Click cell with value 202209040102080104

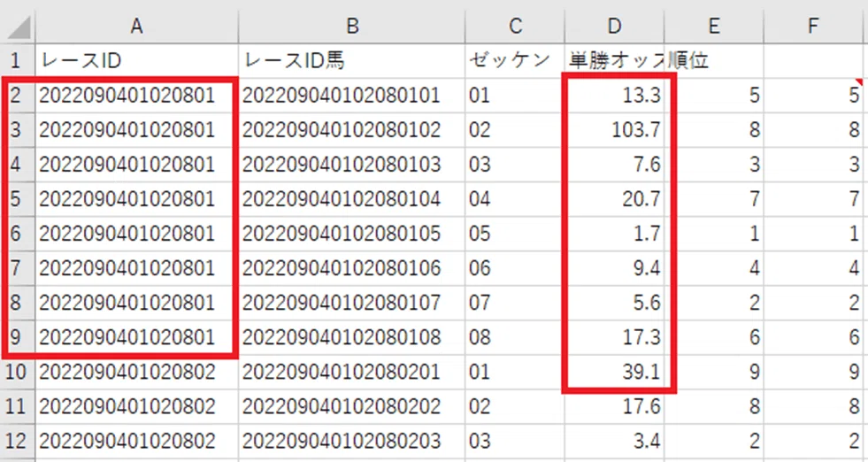click(x=352, y=199)
